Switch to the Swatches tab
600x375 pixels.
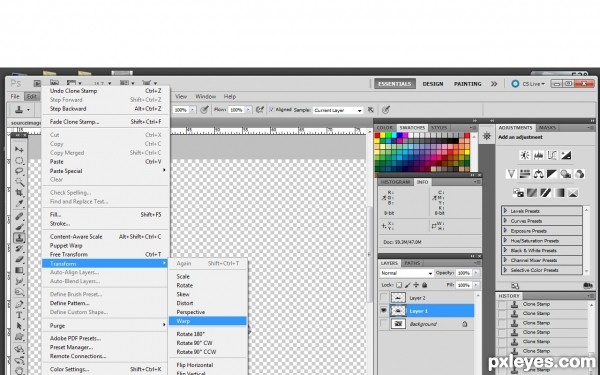[x=412, y=128]
